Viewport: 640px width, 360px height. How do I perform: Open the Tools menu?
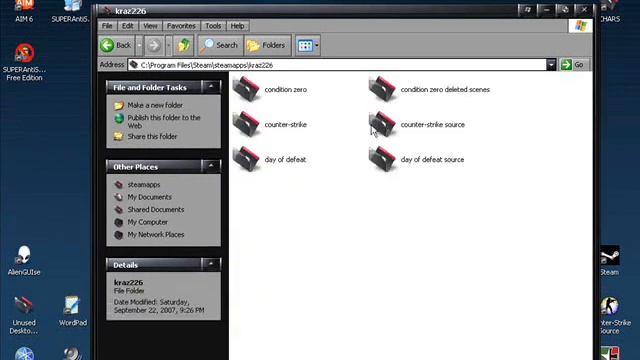pyautogui.click(x=213, y=26)
